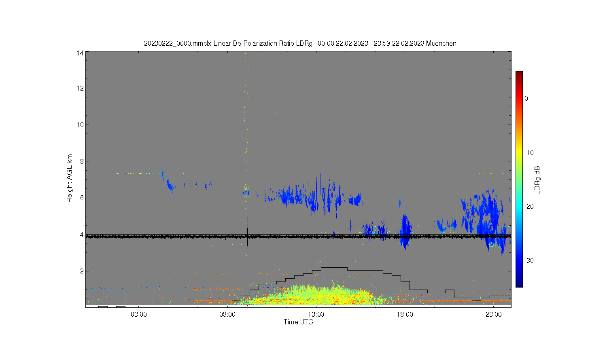The height and width of the screenshot is (364, 607).
Task: Click the black horizontal line at 4 km
Action: pos(298,236)
